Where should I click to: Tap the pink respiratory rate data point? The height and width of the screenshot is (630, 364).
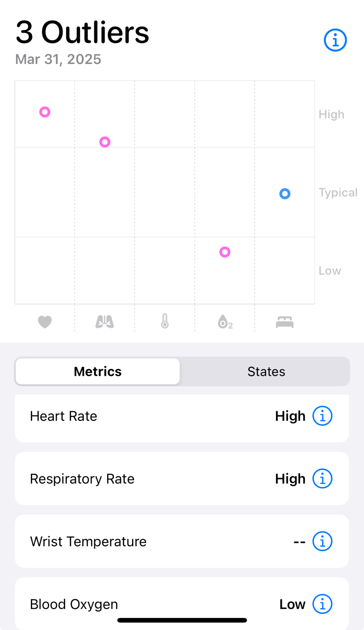(105, 142)
